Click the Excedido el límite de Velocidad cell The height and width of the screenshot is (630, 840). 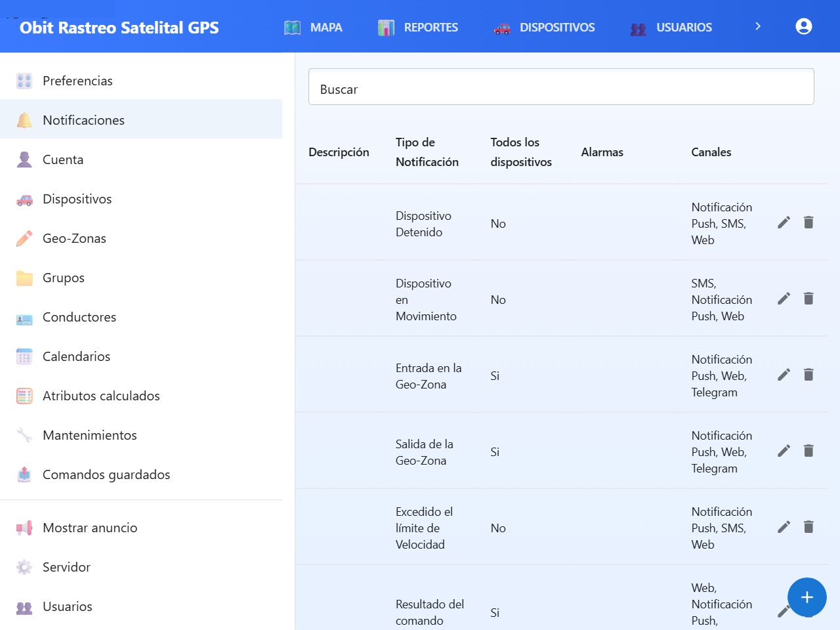tap(424, 528)
